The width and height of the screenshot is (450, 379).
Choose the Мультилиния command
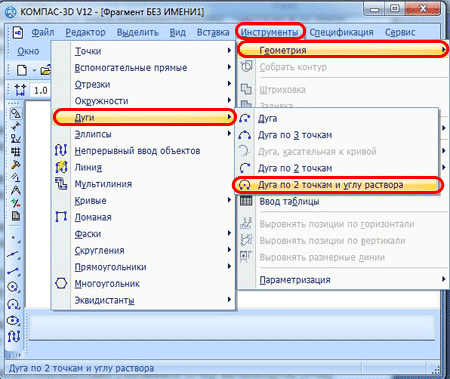(x=144, y=184)
